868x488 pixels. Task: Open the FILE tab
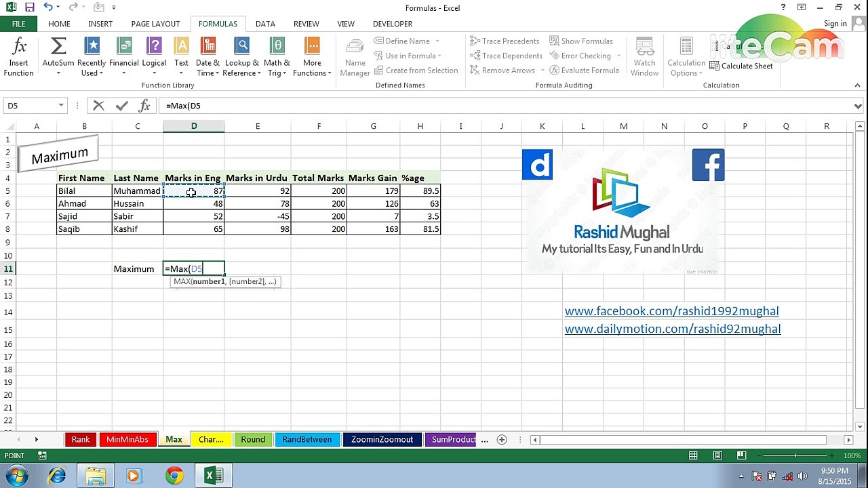18,24
